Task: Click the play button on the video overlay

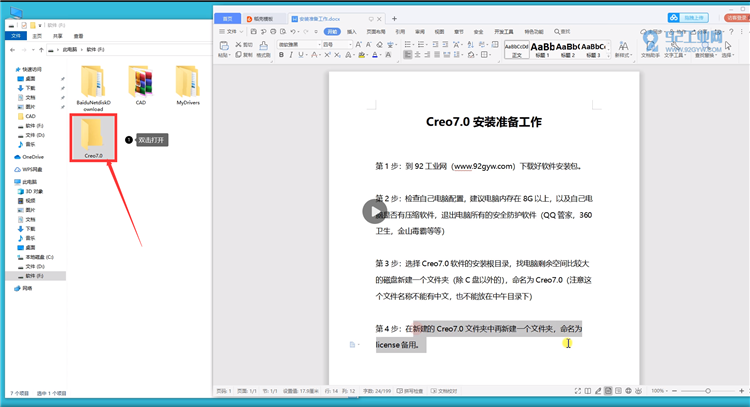Action: click(x=375, y=211)
